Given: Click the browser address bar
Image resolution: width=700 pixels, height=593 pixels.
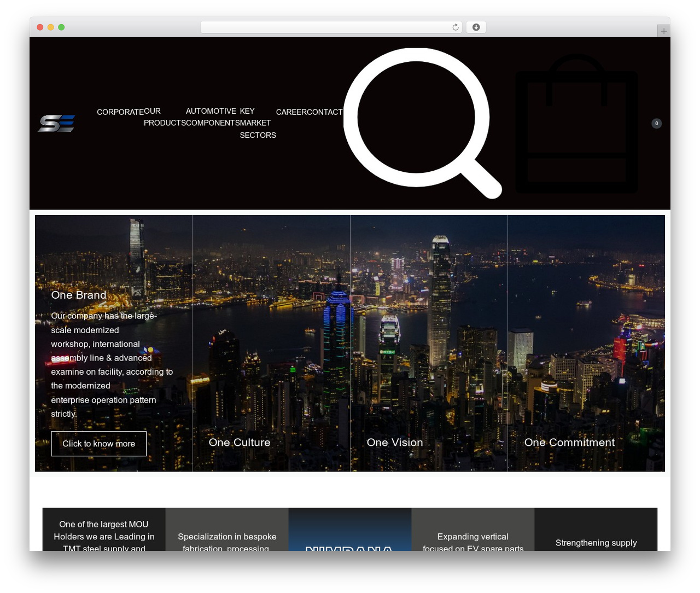Looking at the screenshot, I should [x=331, y=27].
